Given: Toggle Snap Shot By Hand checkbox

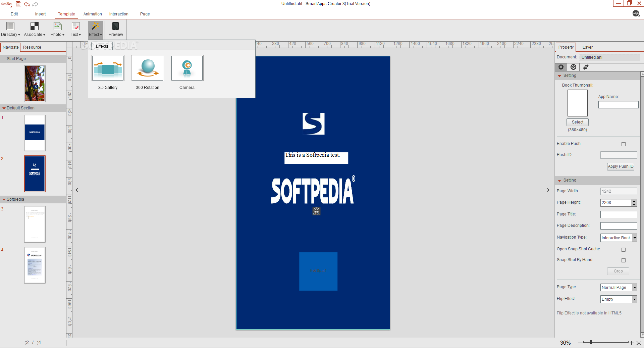Looking at the screenshot, I should point(624,260).
